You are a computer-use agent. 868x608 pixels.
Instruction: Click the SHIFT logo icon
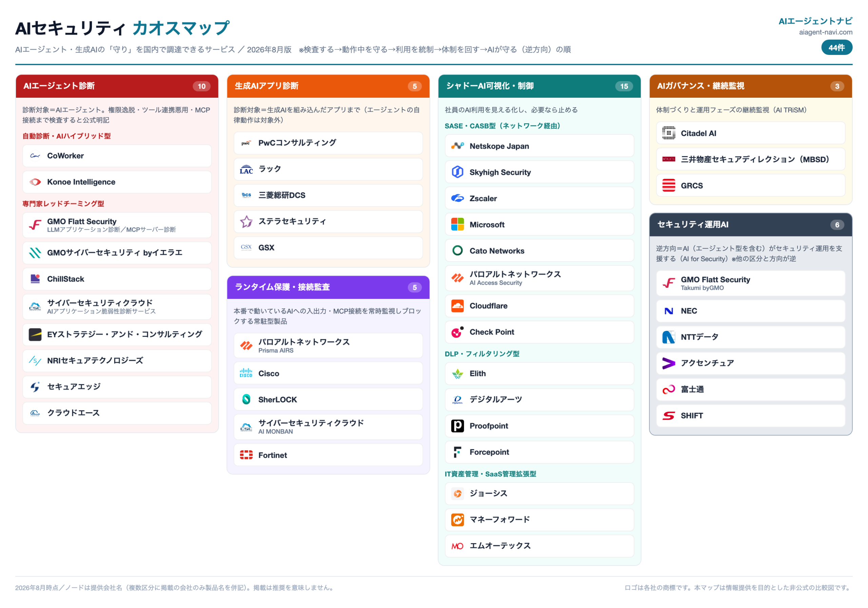tap(669, 416)
